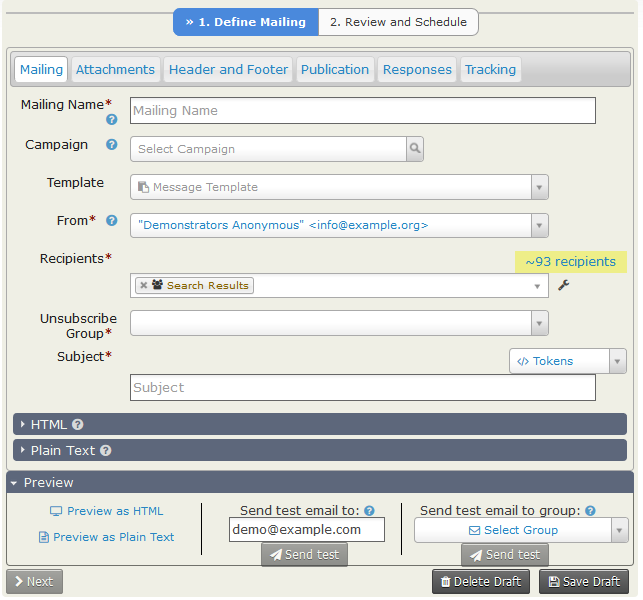
Task: Click the Campaign search magnifier icon
Action: click(414, 149)
